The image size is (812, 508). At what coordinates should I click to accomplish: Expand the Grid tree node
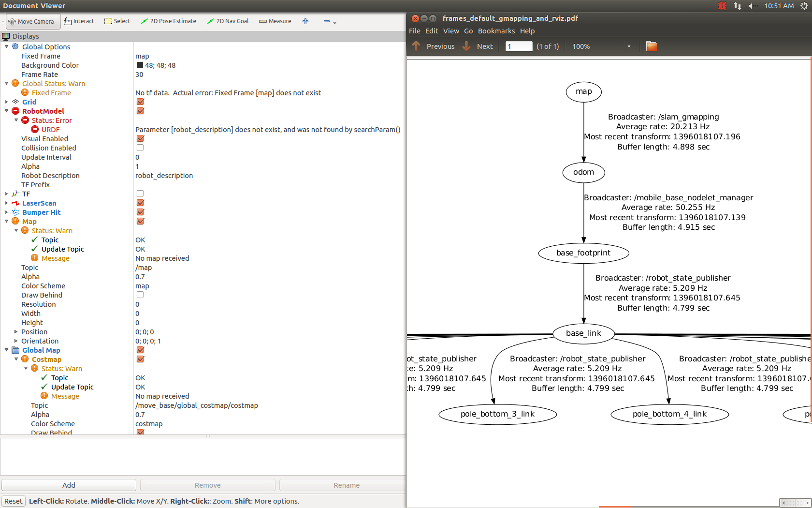[x=6, y=102]
